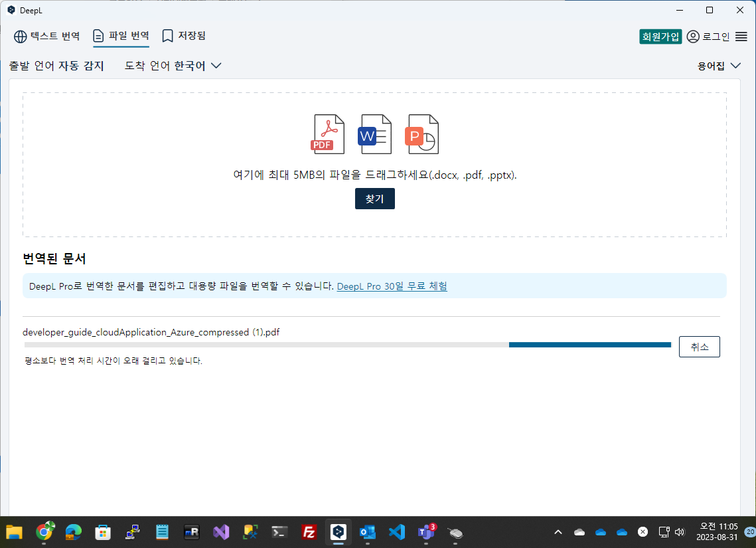The width and height of the screenshot is (756, 548).
Task: Show hidden system tray icons
Action: click(558, 532)
